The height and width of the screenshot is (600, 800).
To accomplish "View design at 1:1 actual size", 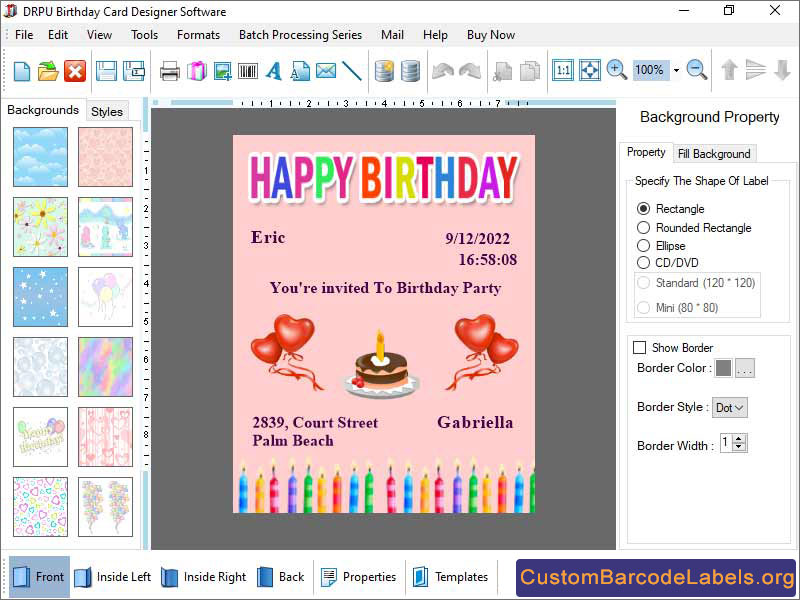I will tap(563, 71).
